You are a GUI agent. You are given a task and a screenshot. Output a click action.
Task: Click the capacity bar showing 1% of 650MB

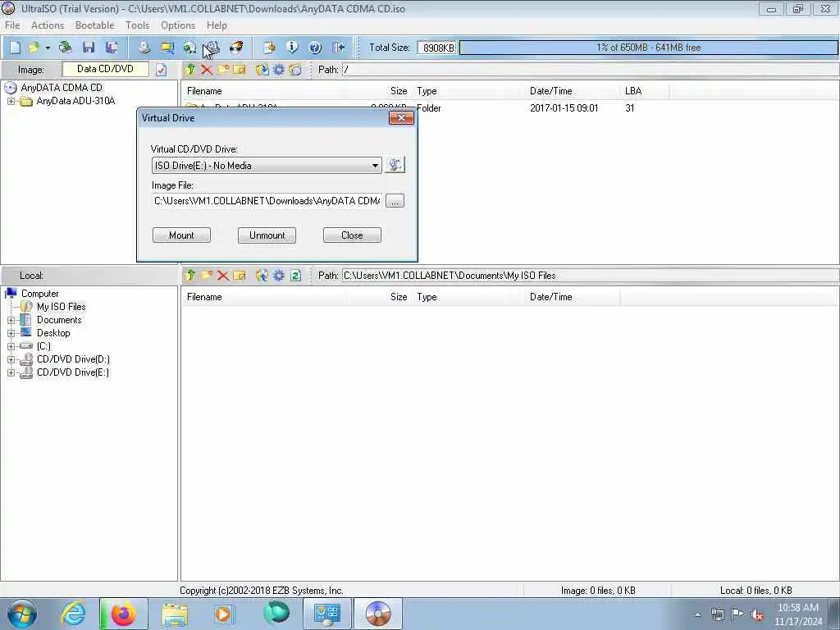point(648,48)
